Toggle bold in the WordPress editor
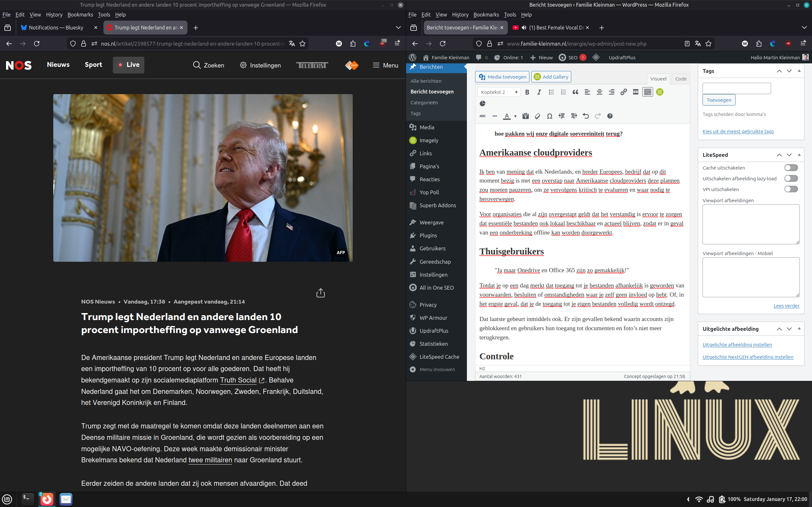812x507 pixels. [x=527, y=92]
